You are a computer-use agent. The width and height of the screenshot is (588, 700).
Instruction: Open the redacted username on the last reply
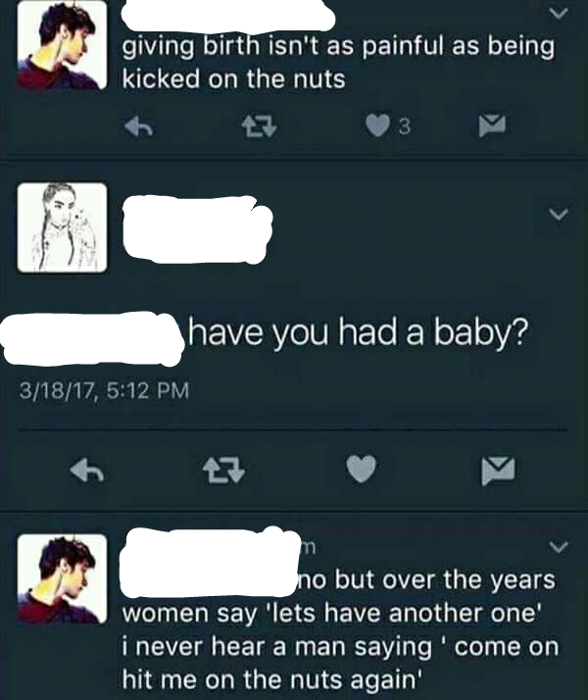tap(210, 564)
